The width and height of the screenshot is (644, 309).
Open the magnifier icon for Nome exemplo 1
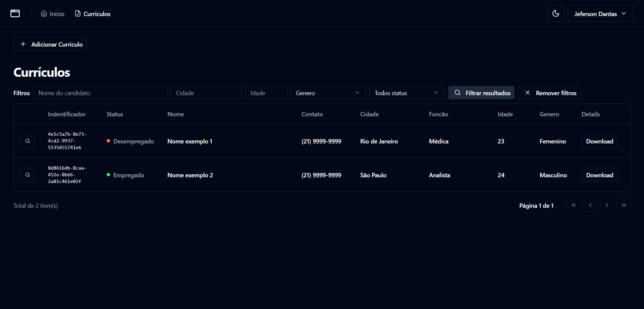pyautogui.click(x=28, y=141)
